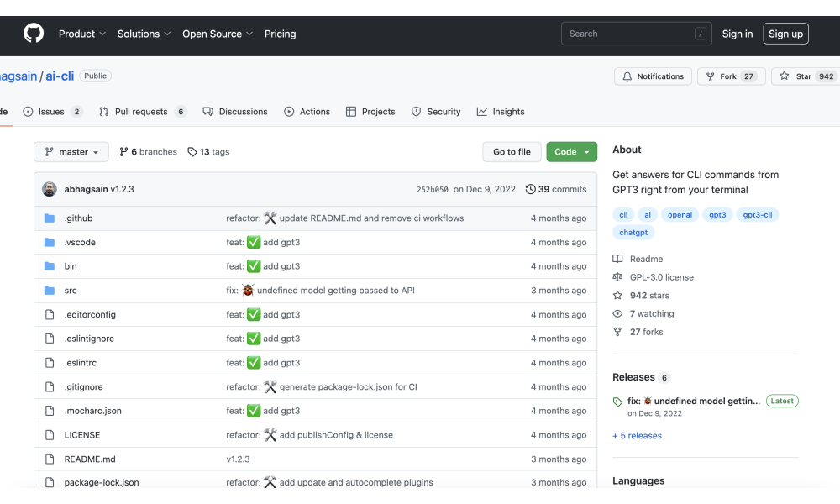840x504 pixels.
Task: Star the repository
Action: point(806,76)
